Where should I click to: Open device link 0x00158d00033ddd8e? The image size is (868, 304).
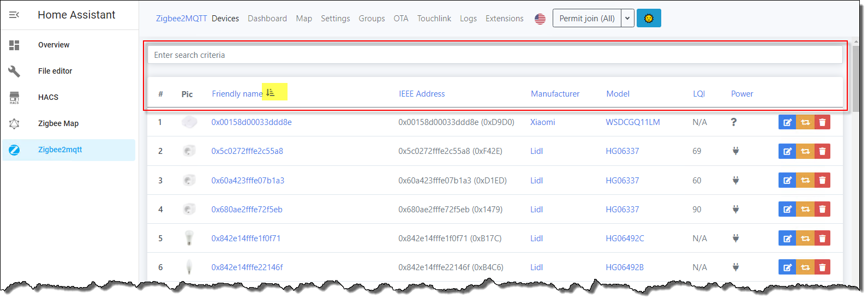252,122
